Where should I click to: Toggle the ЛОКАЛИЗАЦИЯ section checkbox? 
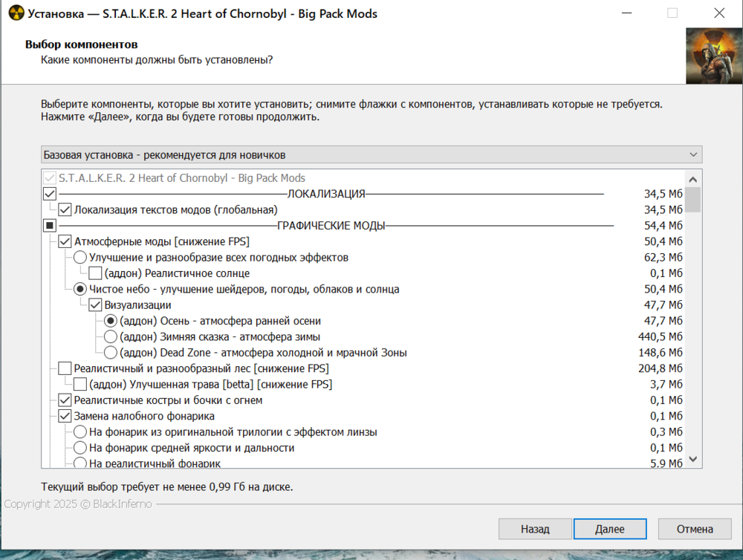click(50, 194)
